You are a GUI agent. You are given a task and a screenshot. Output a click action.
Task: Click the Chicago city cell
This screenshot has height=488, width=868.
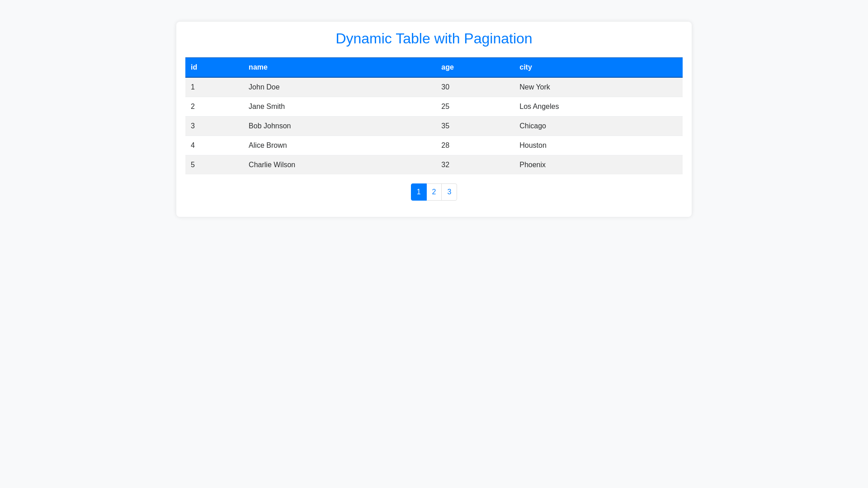click(x=598, y=126)
